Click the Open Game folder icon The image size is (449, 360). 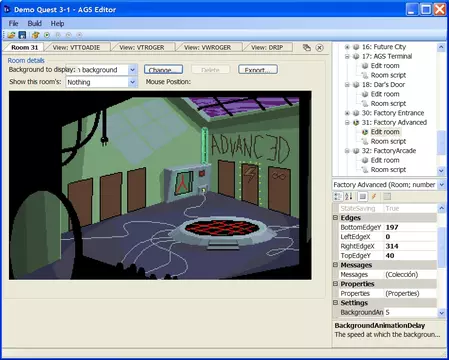[11, 35]
